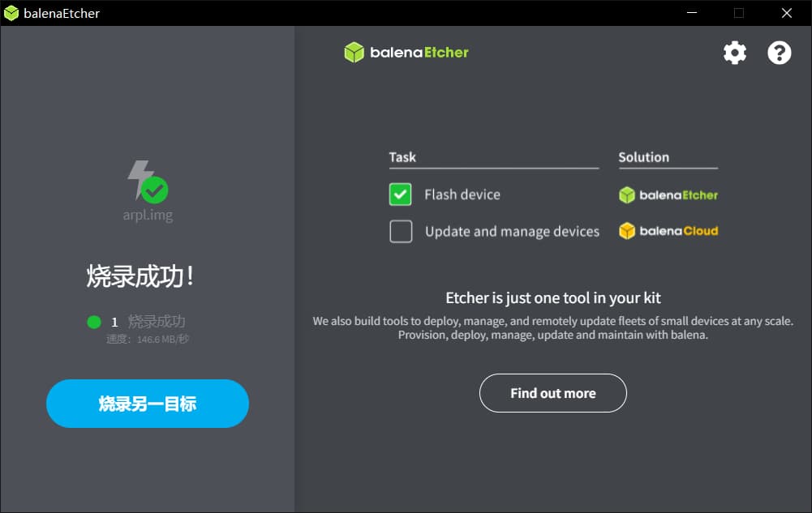Image resolution: width=812 pixels, height=513 pixels.
Task: Open the balenaCloud solution link
Action: coord(668,230)
